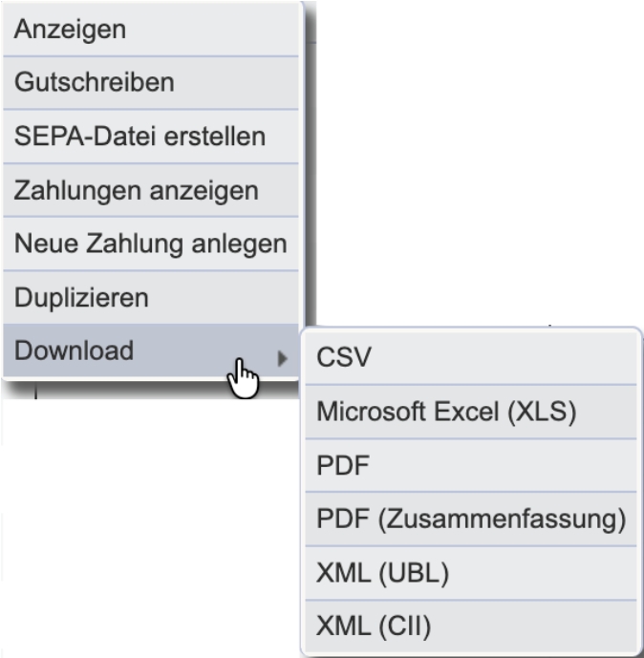Screen dimensions: 644x658
Task: Select XML (CII) download format
Action: 471,626
